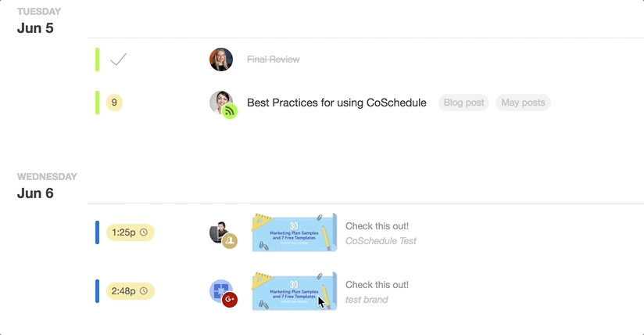Click the green RSS blog badge icon

coord(230,111)
